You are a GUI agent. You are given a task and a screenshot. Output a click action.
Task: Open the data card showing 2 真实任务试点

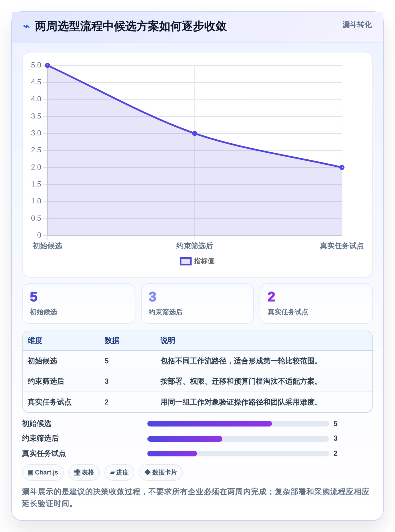[316, 304]
